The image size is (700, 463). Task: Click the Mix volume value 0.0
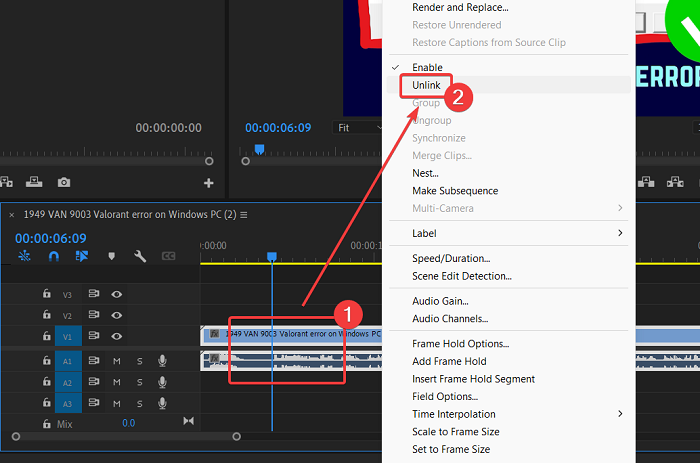click(129, 423)
